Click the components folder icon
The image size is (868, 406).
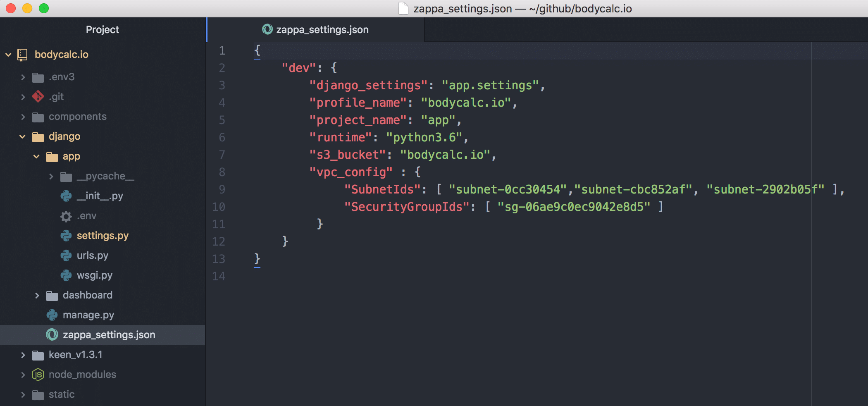click(38, 117)
